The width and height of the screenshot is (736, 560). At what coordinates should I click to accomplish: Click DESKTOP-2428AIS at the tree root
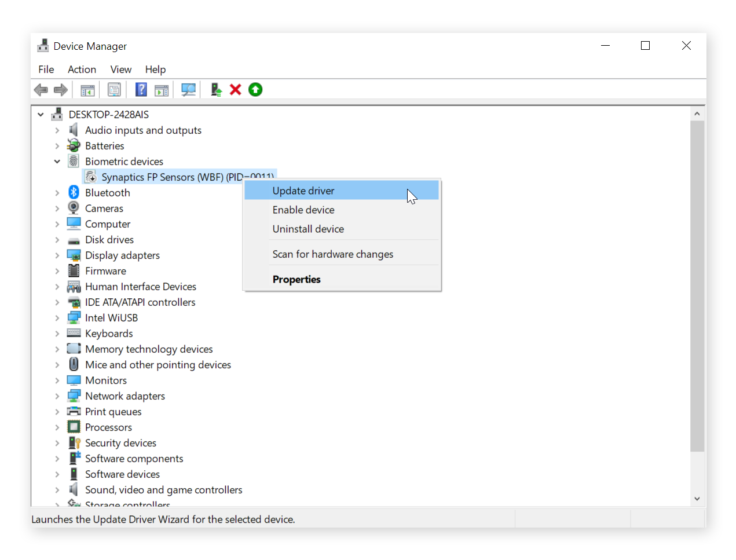point(109,114)
